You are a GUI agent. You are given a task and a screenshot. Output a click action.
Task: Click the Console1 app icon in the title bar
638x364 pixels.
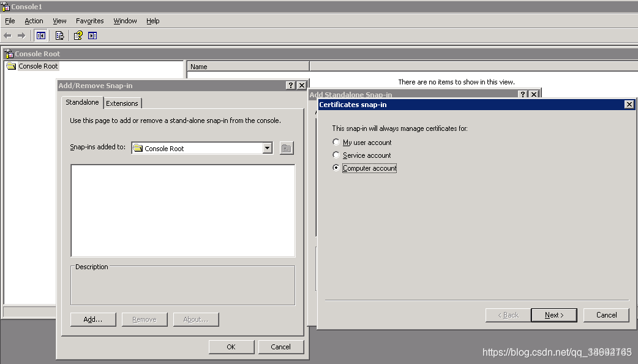6,7
